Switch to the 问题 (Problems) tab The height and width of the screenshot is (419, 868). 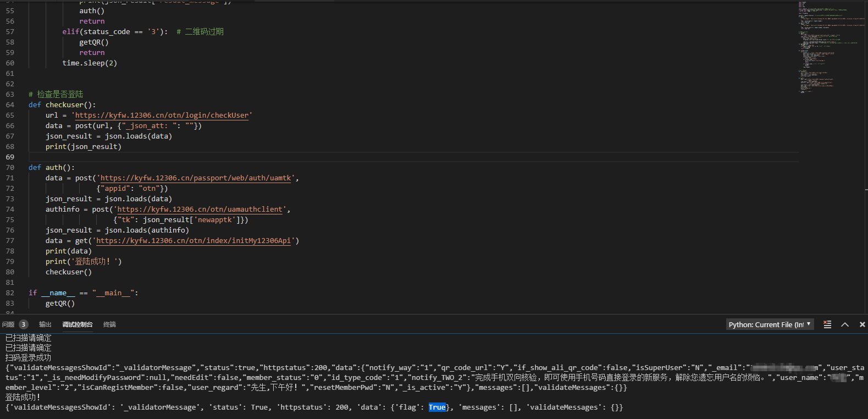click(x=8, y=324)
